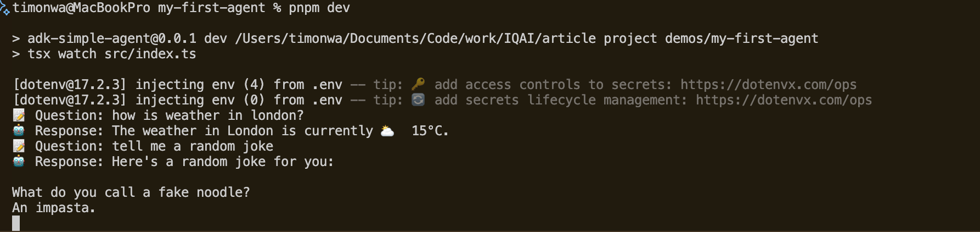This screenshot has width=980, height=232.
Task: Click the memo emoji beside the London weather question
Action: point(19,115)
